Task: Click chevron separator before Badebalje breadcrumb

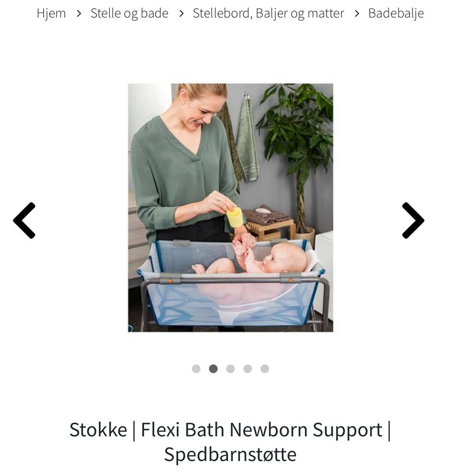Action: tap(357, 13)
